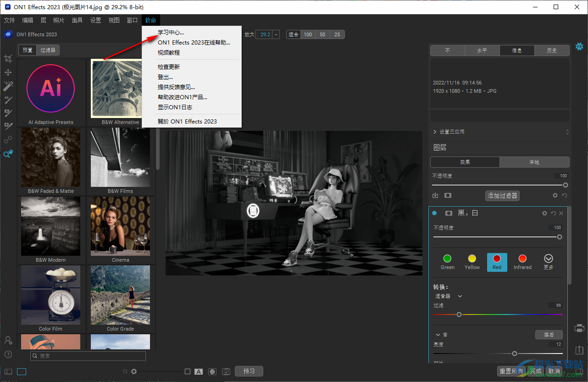This screenshot has height=382, width=588.
Task: Reset the 黑,白 filter
Action: [553, 213]
